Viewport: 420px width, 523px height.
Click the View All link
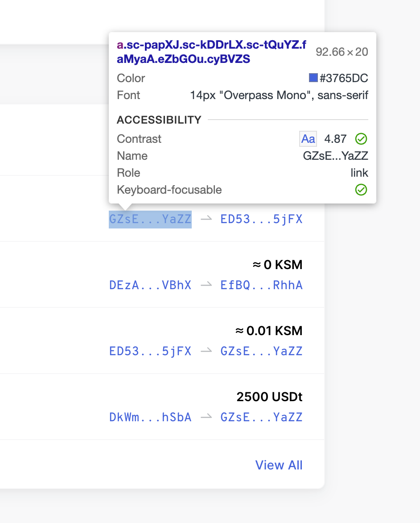pos(279,465)
